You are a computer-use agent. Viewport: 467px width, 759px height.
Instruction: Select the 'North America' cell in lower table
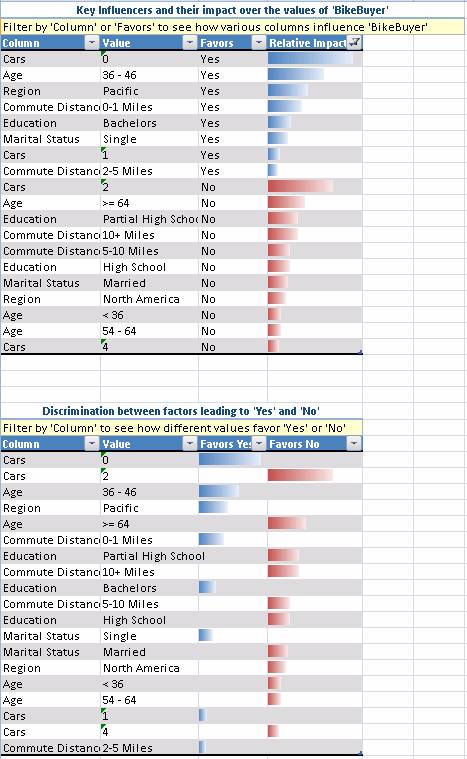149,668
